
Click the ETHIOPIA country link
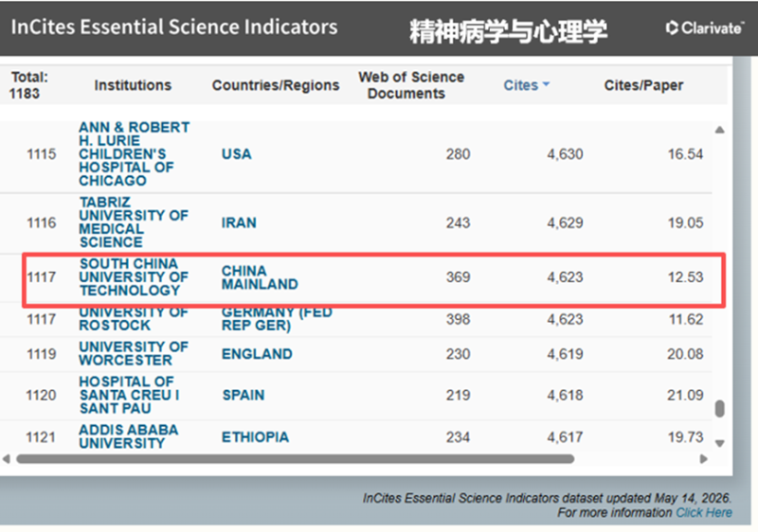(x=255, y=437)
